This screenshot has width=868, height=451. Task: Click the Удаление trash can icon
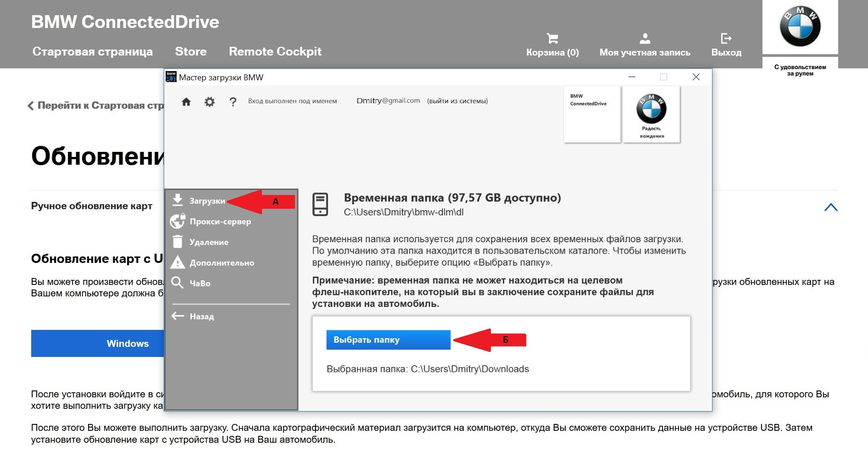click(x=178, y=241)
